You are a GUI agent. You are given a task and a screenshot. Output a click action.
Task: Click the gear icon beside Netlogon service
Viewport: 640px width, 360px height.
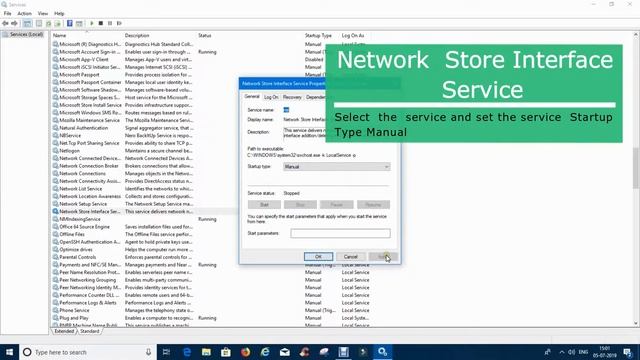coord(55,151)
